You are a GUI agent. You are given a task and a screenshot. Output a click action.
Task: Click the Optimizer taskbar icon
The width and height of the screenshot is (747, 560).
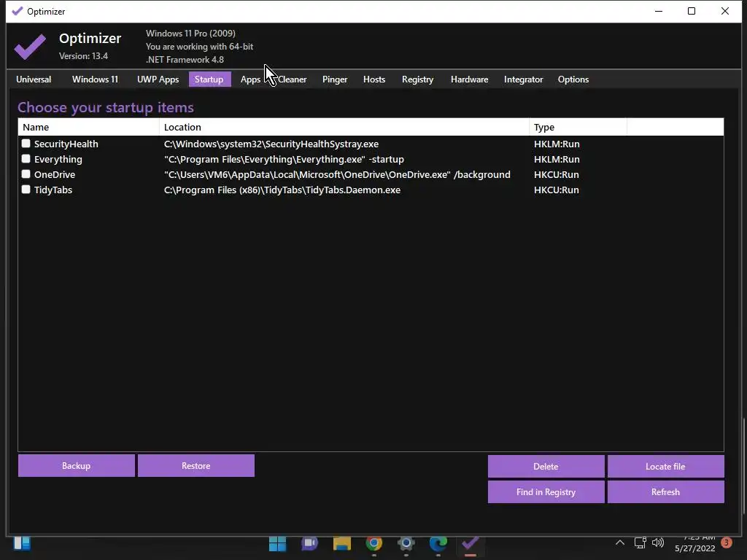tap(471, 543)
